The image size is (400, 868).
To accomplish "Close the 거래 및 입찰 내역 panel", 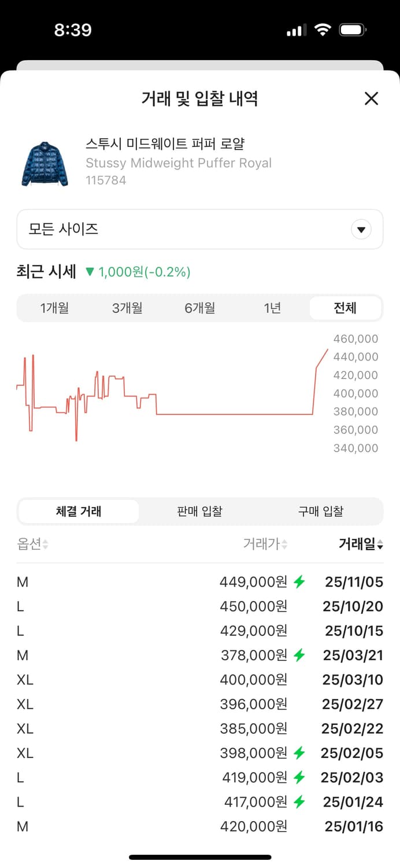I will [371, 98].
